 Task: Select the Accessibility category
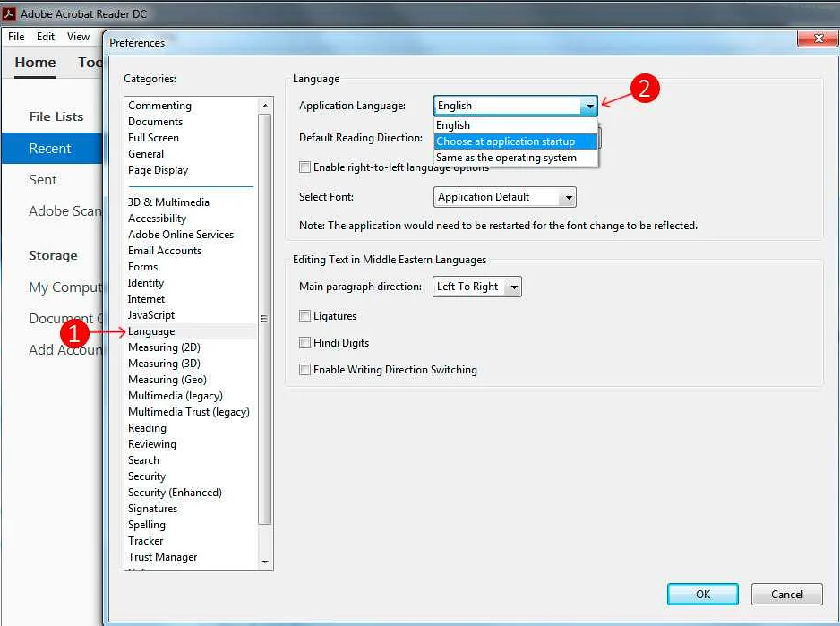click(157, 219)
